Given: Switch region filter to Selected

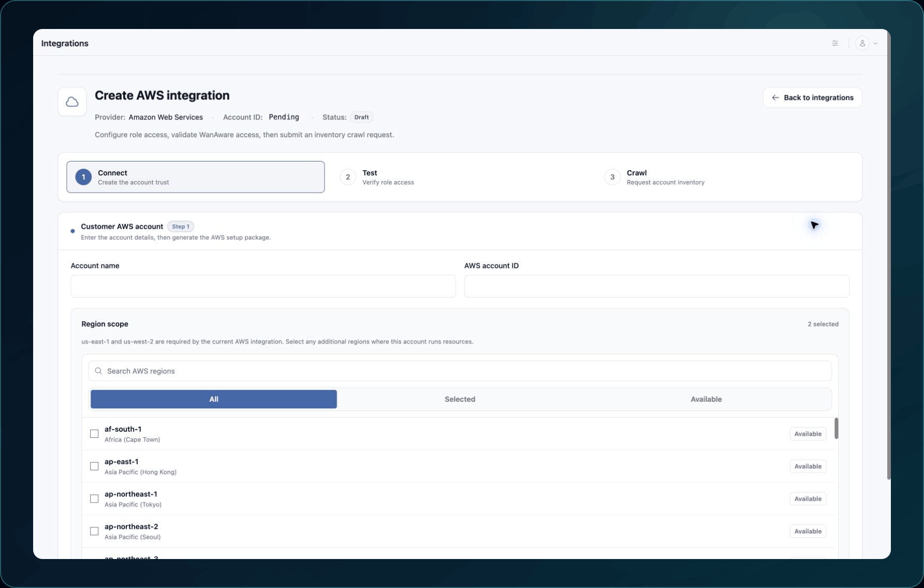Looking at the screenshot, I should tap(460, 400).
